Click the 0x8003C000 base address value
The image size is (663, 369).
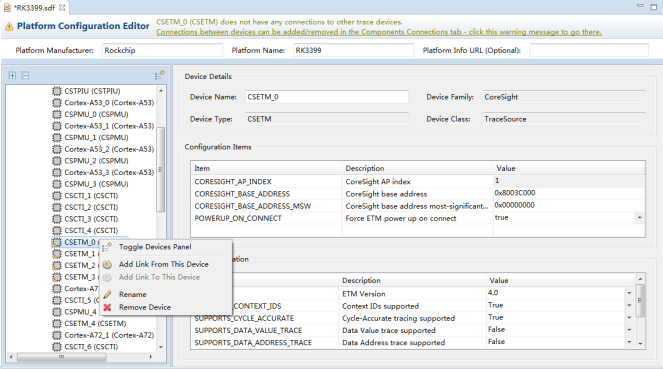coord(515,193)
